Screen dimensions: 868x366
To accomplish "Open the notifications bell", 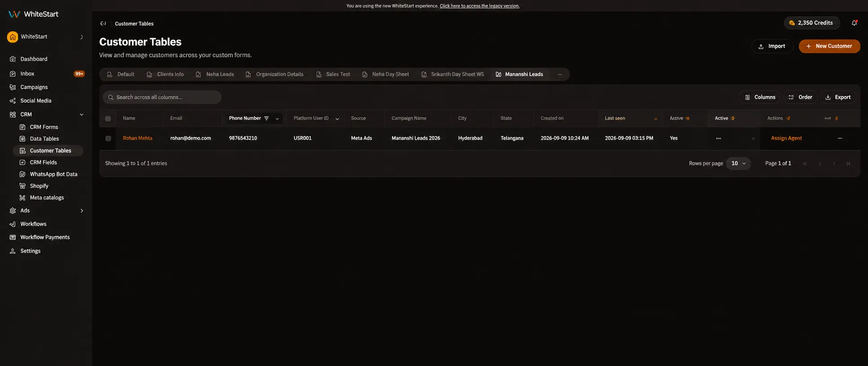I will tap(854, 23).
